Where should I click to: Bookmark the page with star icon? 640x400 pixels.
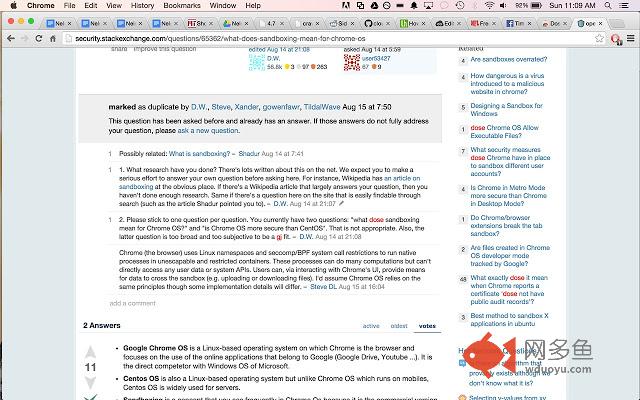(599, 38)
